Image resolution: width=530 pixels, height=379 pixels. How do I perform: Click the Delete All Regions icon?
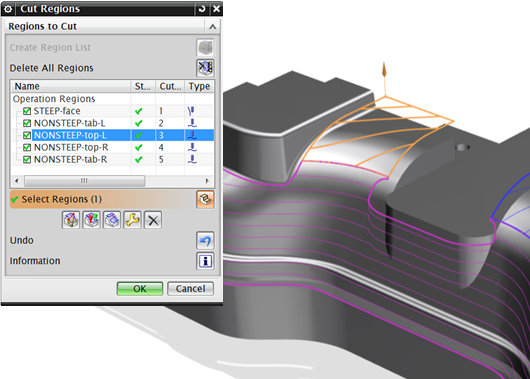click(205, 68)
